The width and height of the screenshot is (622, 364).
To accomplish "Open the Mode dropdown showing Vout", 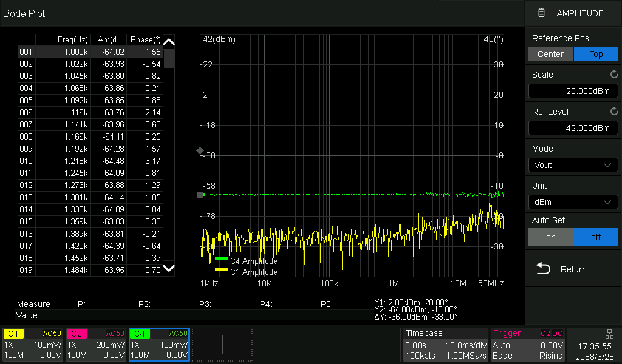I will [x=573, y=165].
